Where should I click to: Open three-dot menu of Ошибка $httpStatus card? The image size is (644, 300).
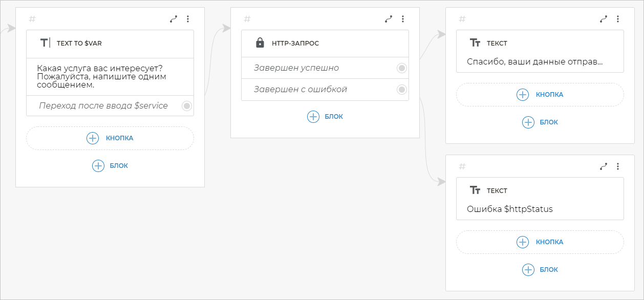coord(618,166)
